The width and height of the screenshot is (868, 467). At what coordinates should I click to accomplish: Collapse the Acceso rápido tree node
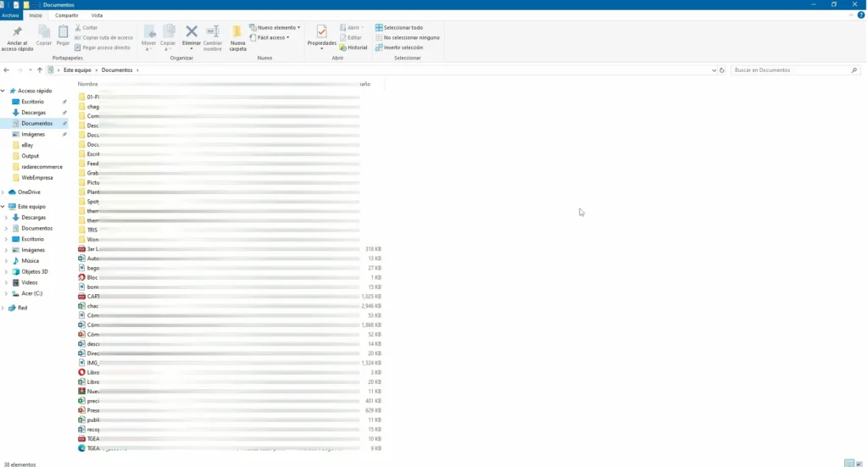coord(3,91)
